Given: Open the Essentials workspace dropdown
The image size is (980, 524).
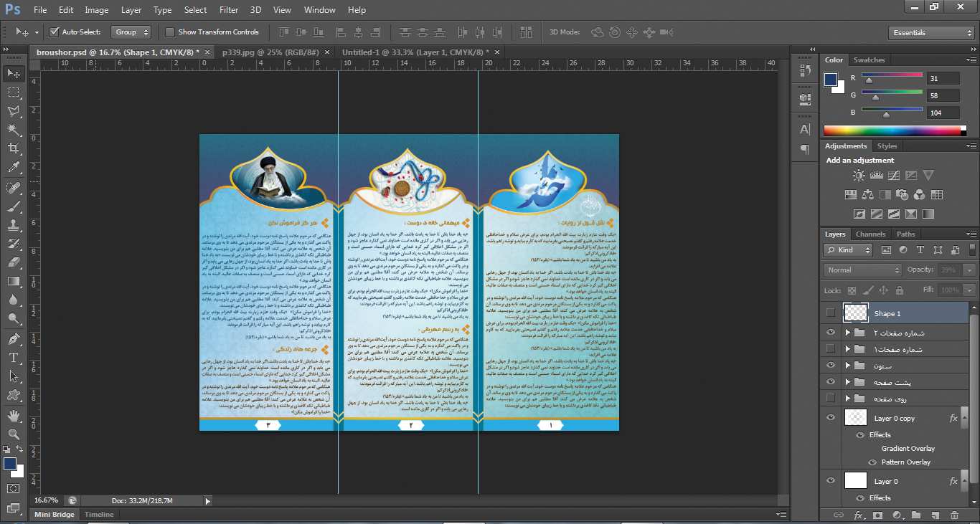Looking at the screenshot, I should (x=930, y=33).
